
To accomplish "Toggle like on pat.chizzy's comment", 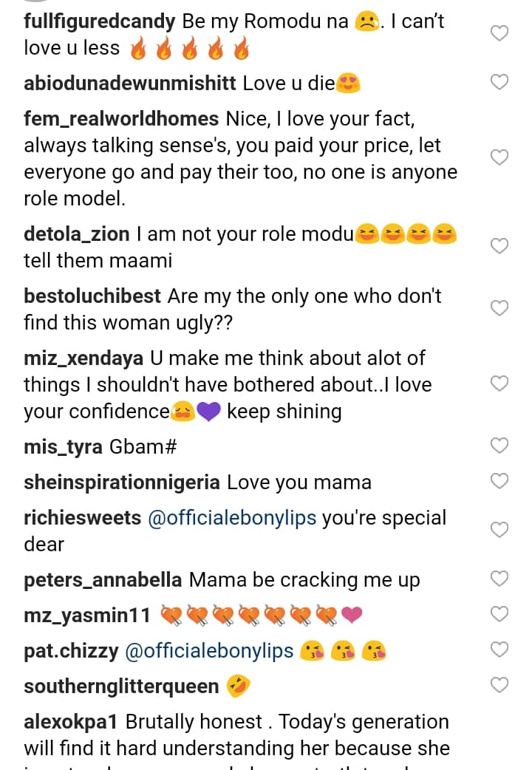I will (x=500, y=650).
